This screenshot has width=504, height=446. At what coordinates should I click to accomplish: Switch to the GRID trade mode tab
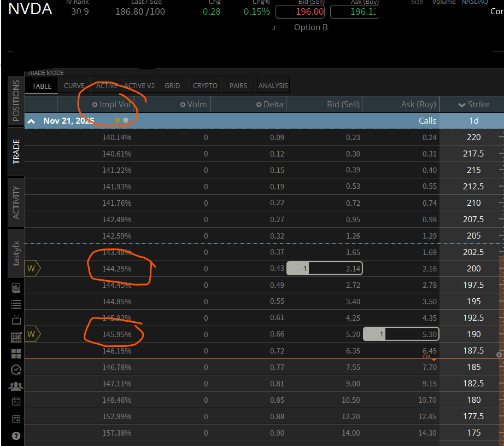pyautogui.click(x=172, y=85)
